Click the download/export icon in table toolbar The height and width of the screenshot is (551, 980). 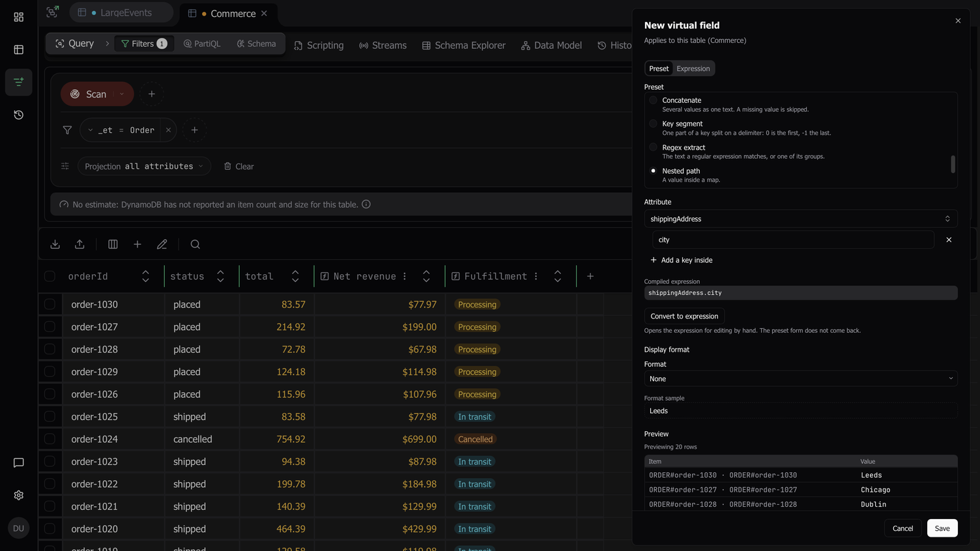55,244
